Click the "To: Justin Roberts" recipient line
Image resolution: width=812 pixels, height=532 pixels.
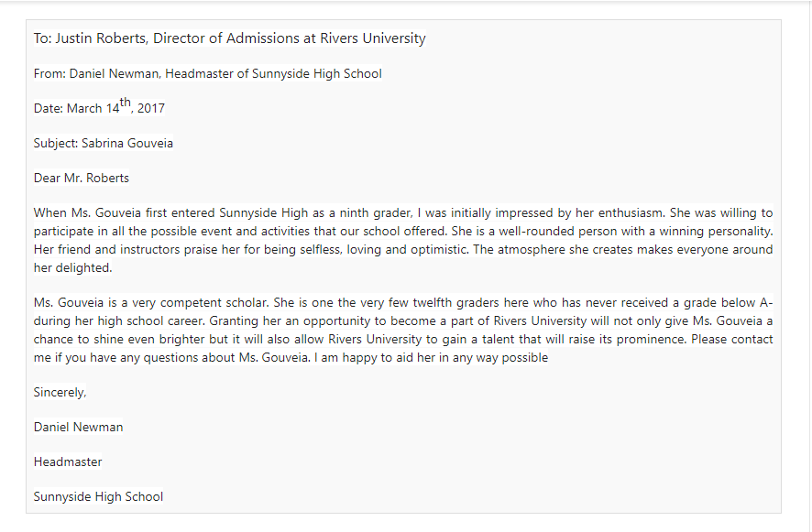pyautogui.click(x=229, y=38)
